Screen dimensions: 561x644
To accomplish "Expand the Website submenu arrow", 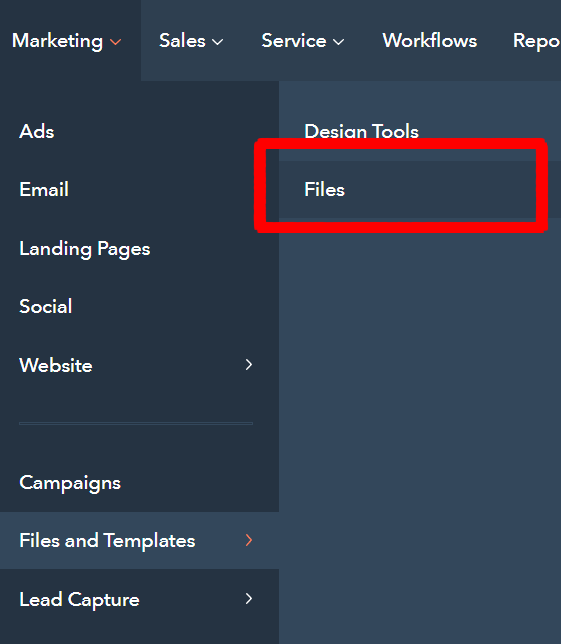I will pos(249,364).
